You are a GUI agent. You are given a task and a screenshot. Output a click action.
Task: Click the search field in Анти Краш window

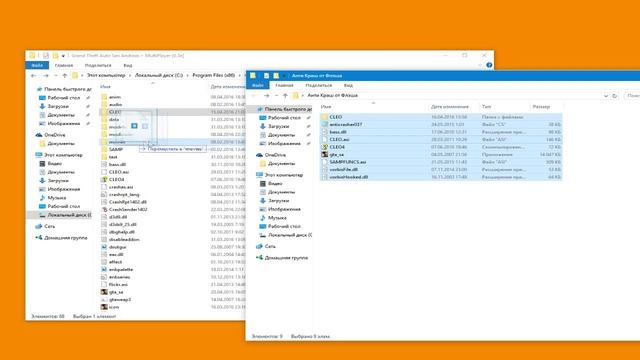click(632, 96)
